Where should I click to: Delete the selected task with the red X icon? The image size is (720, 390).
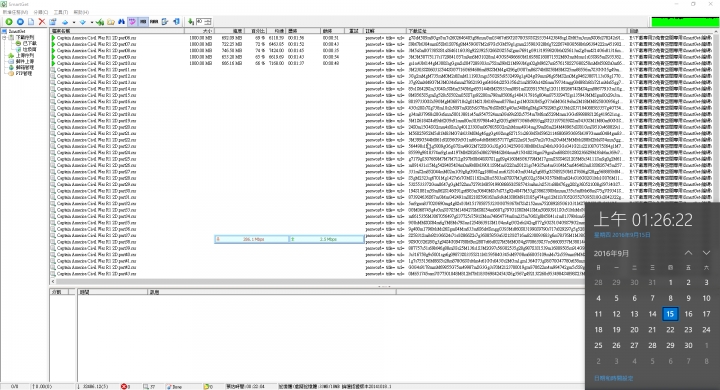(42, 22)
